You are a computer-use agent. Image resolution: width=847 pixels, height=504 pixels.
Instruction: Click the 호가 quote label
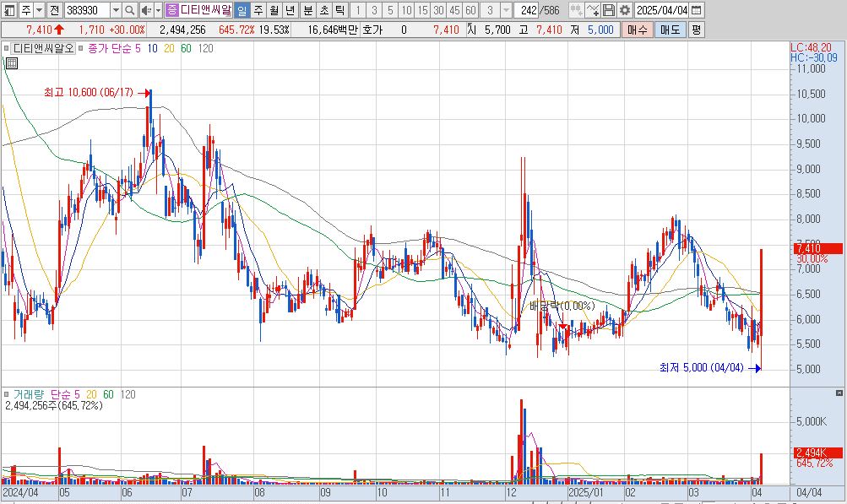372,30
